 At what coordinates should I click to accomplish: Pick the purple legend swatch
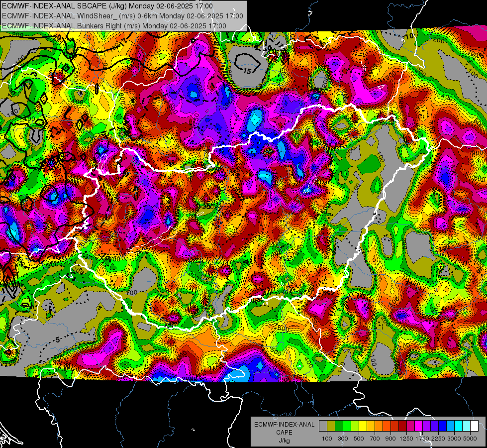tap(427, 426)
